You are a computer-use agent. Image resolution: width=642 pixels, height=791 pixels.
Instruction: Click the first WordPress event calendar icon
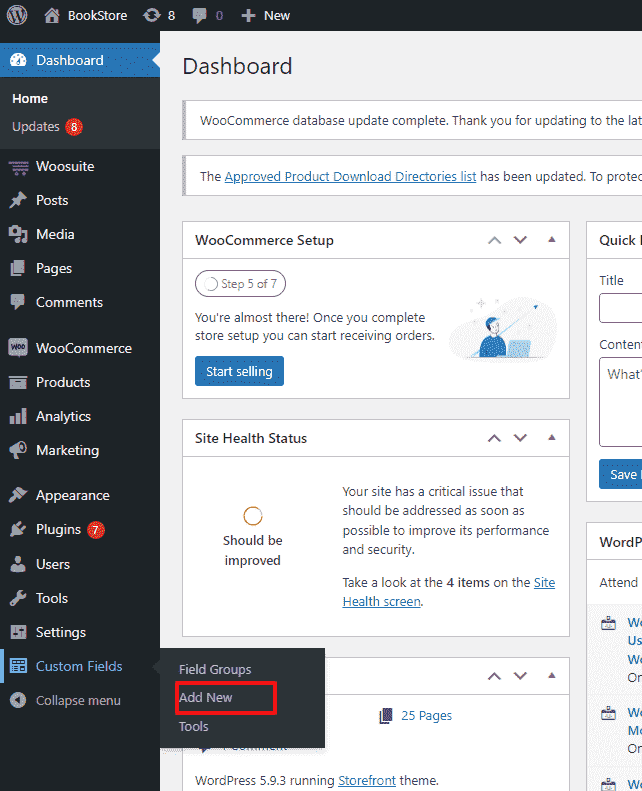coord(609,623)
